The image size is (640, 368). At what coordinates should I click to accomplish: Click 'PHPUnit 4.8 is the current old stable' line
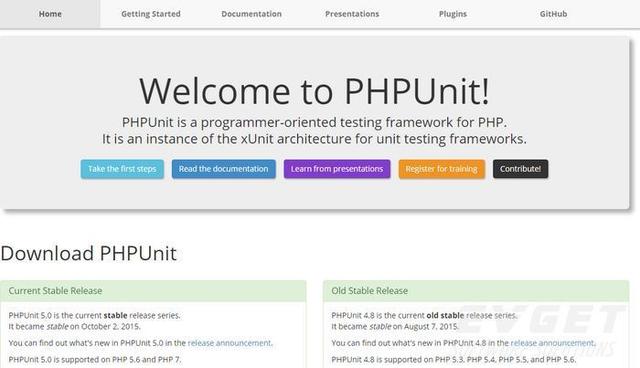424,315
